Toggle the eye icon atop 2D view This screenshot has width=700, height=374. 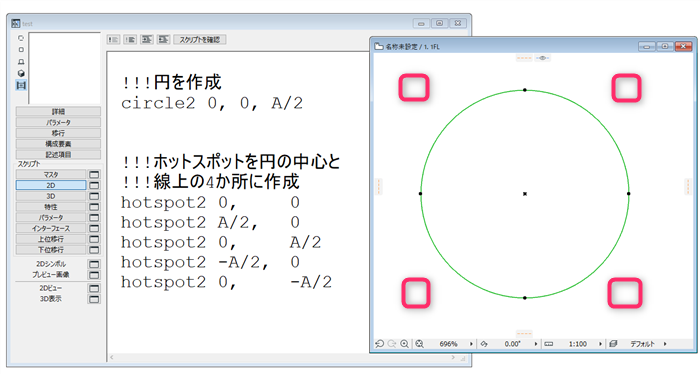tap(542, 58)
